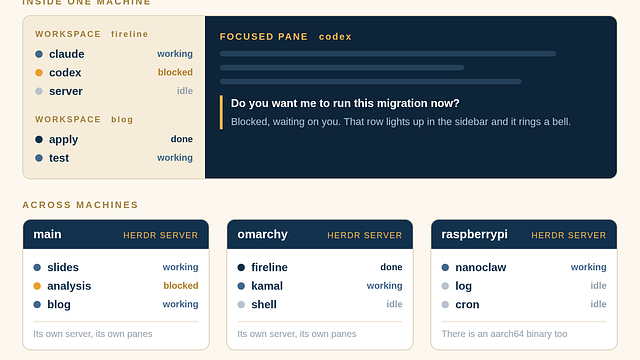Image resolution: width=640 pixels, height=360 pixels.
Task: Select the apply pane in blog workspace
Action: click(114, 139)
